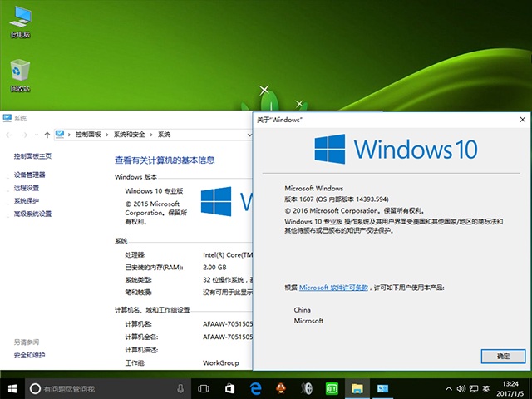
Task: Launch Microsoft Store from the taskbar
Action: click(229, 388)
